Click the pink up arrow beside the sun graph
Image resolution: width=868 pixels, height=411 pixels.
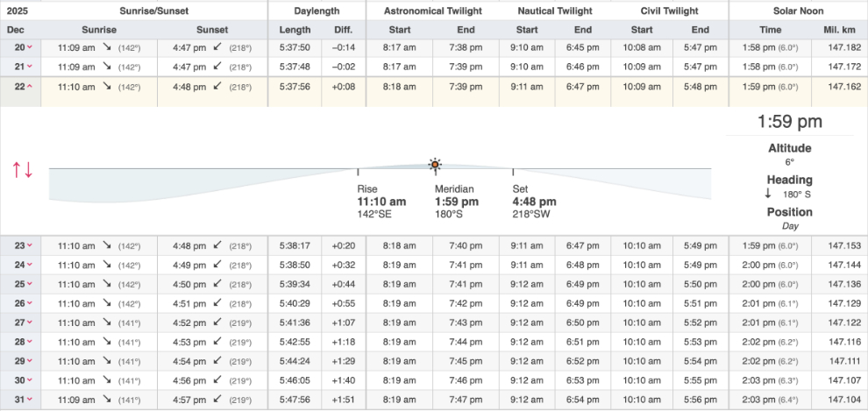[x=17, y=170]
